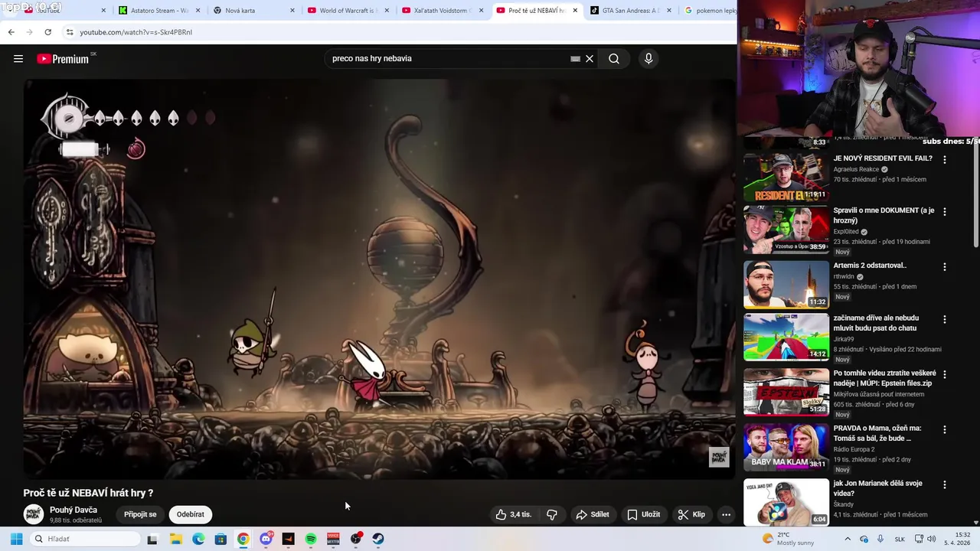This screenshot has height=551, width=980.
Task: Click the Chrome address bar URL
Action: tap(136, 32)
